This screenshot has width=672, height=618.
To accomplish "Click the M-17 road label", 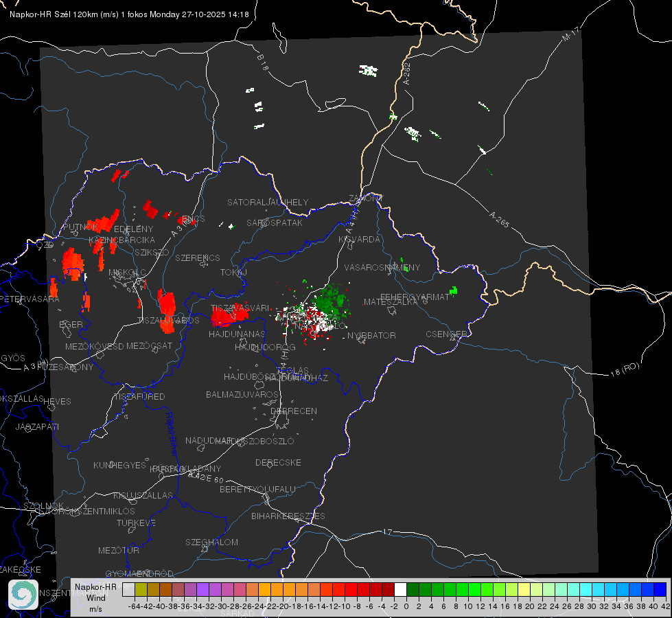I will tap(570, 34).
